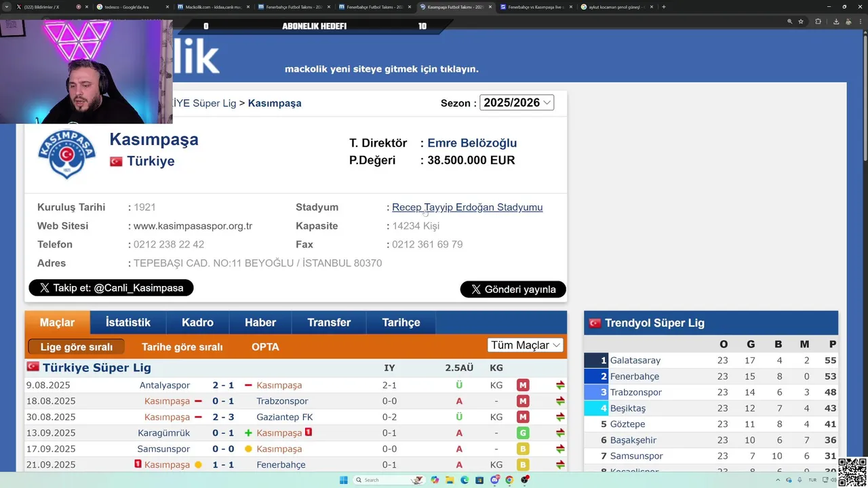Switch to Fenerbahçe vs Kasımpaşa live browser tab
This screenshot has height=488, width=868.
(x=536, y=7)
